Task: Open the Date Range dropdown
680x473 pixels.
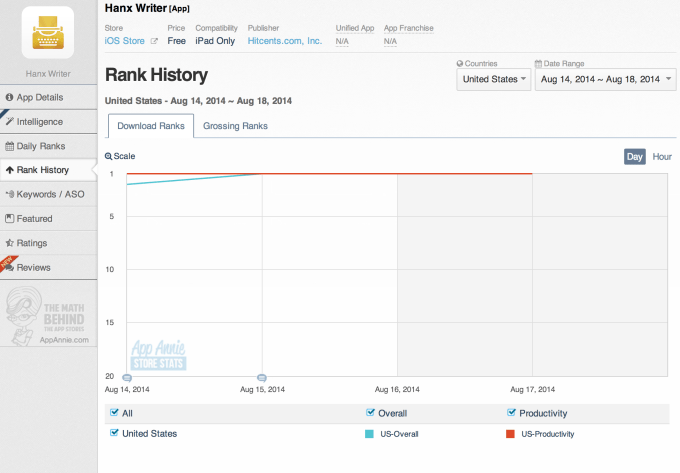Action: [605, 79]
